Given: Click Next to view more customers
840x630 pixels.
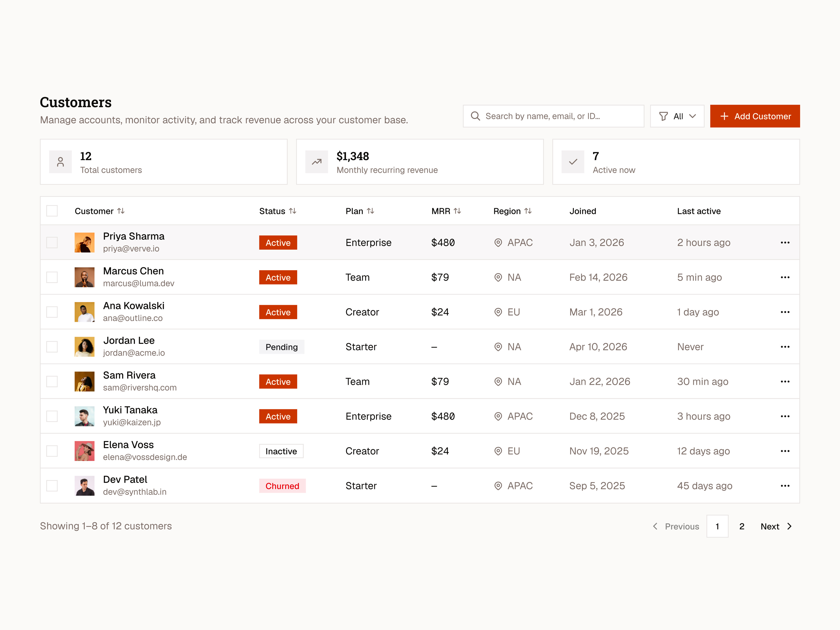Looking at the screenshot, I should 770,526.
